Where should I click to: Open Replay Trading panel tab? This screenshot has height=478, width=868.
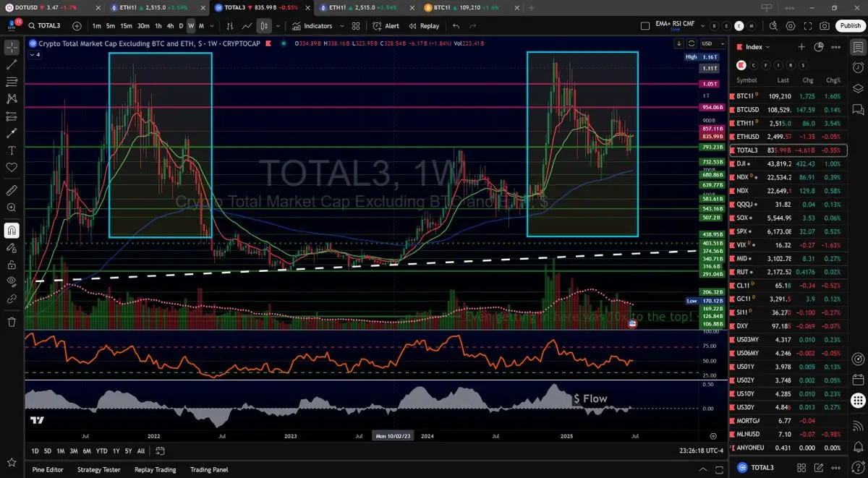click(155, 469)
